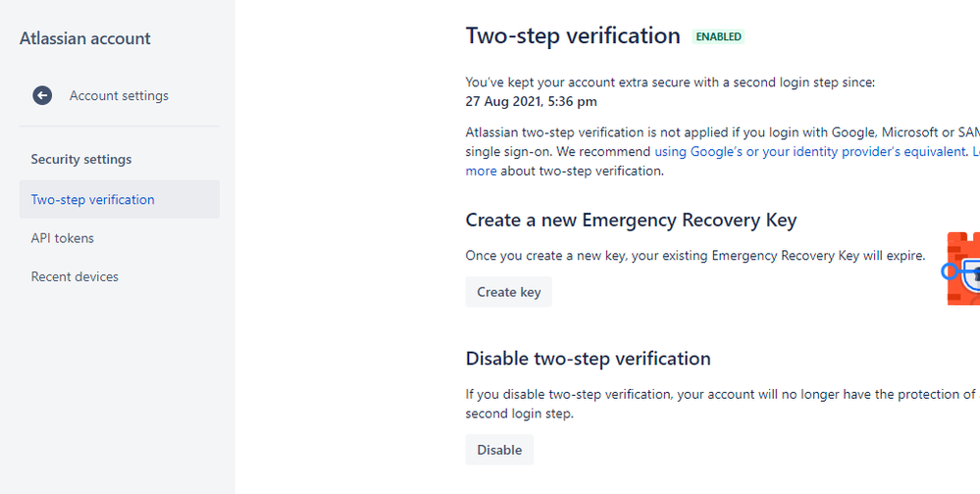Click the paragraph warning about disabling verification
The image size is (980, 494).
click(x=723, y=404)
